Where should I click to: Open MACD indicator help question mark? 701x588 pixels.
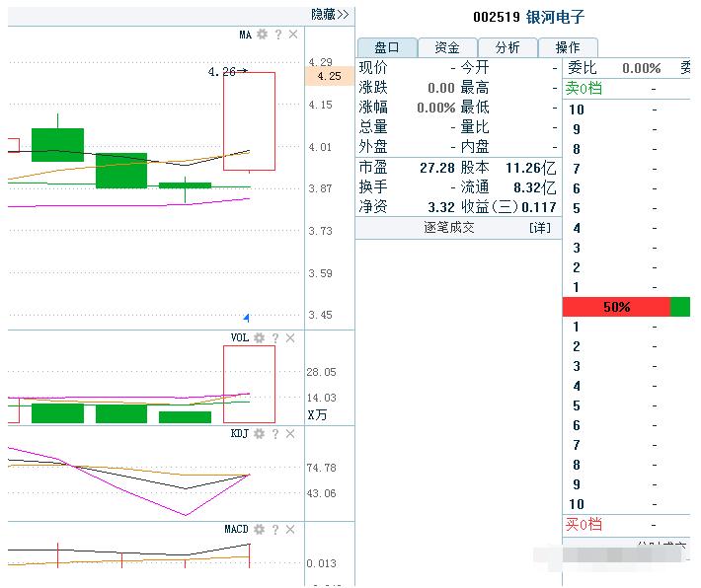pyautogui.click(x=274, y=529)
